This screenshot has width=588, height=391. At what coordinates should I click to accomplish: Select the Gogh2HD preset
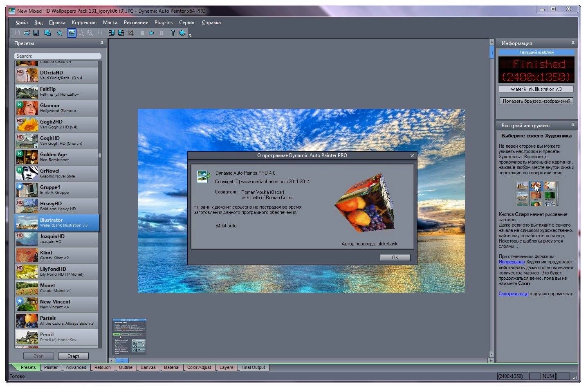(x=56, y=124)
